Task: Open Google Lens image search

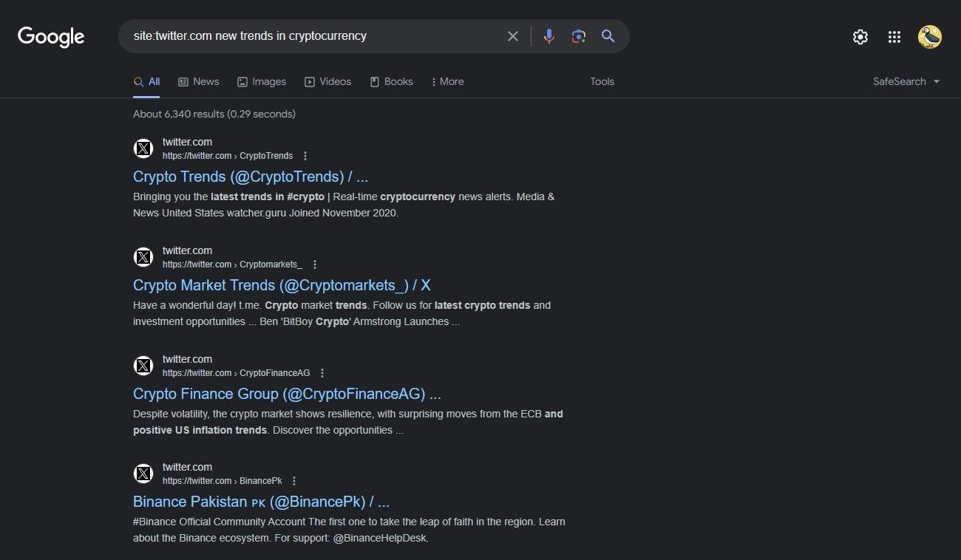Action: click(x=578, y=35)
